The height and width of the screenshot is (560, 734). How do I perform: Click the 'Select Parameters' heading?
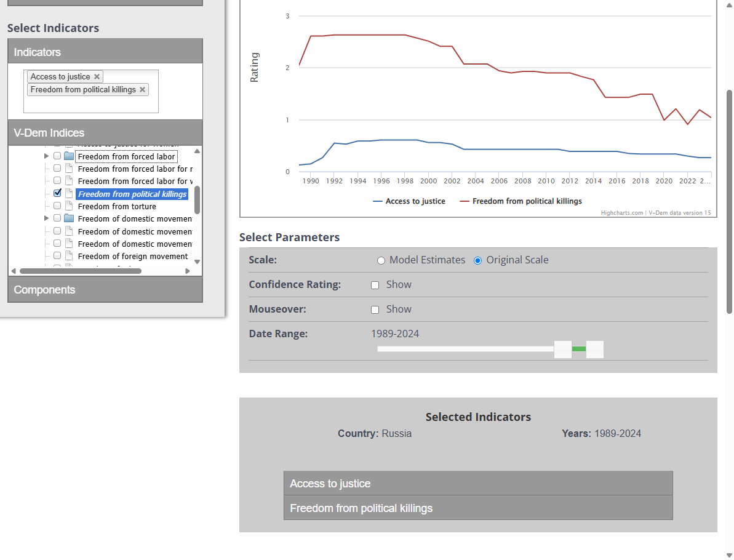[x=289, y=238]
